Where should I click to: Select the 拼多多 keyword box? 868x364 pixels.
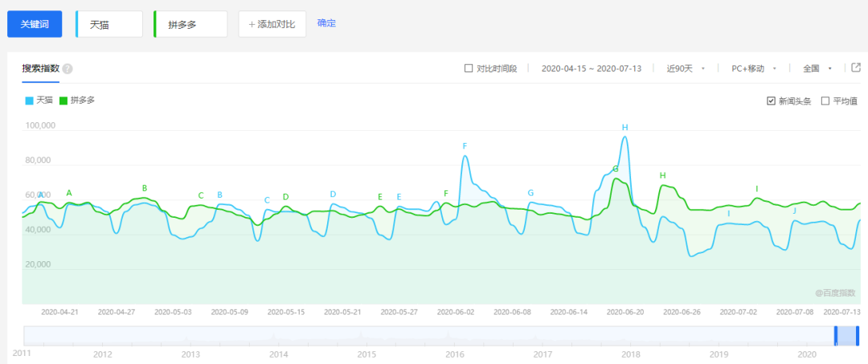pos(190,24)
